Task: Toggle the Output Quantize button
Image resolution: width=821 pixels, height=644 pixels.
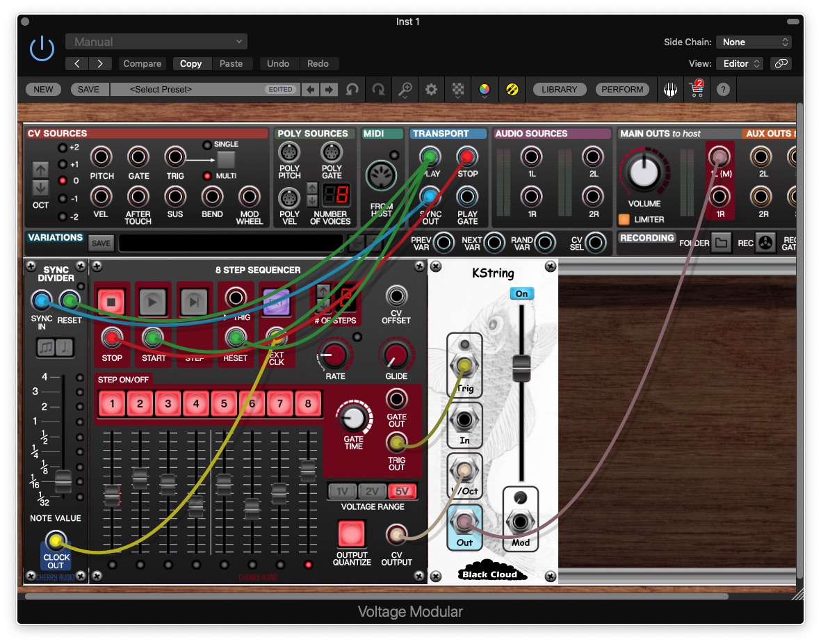Action: [x=351, y=534]
